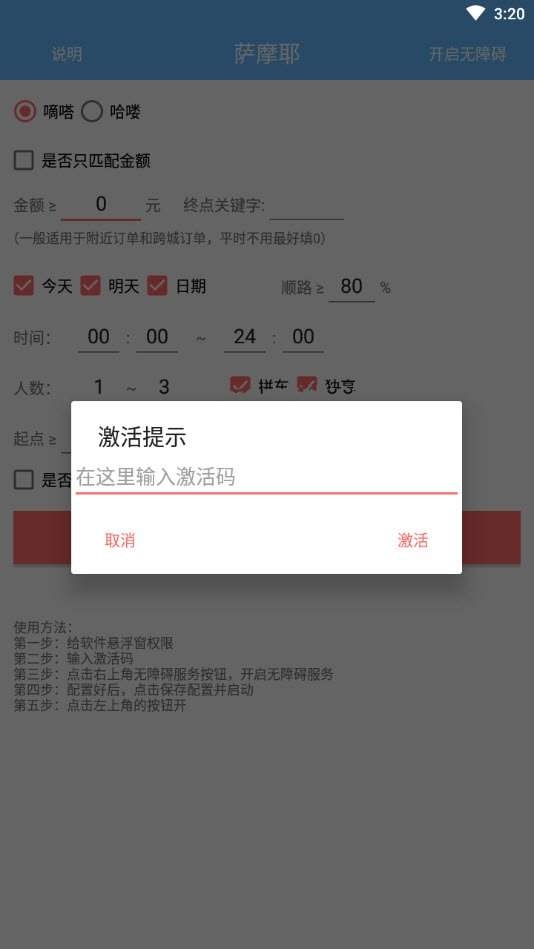534x949 pixels.
Task: Open 说明 in the top bar
Action: point(67,54)
